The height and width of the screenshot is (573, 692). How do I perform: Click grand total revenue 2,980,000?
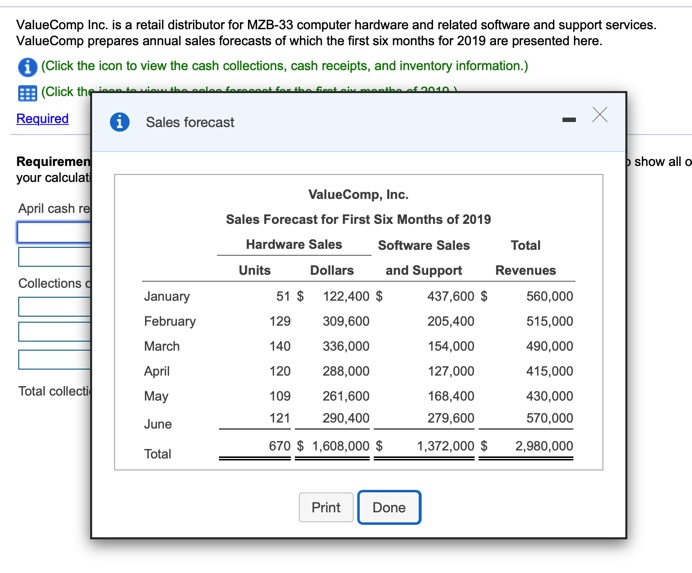click(x=544, y=446)
